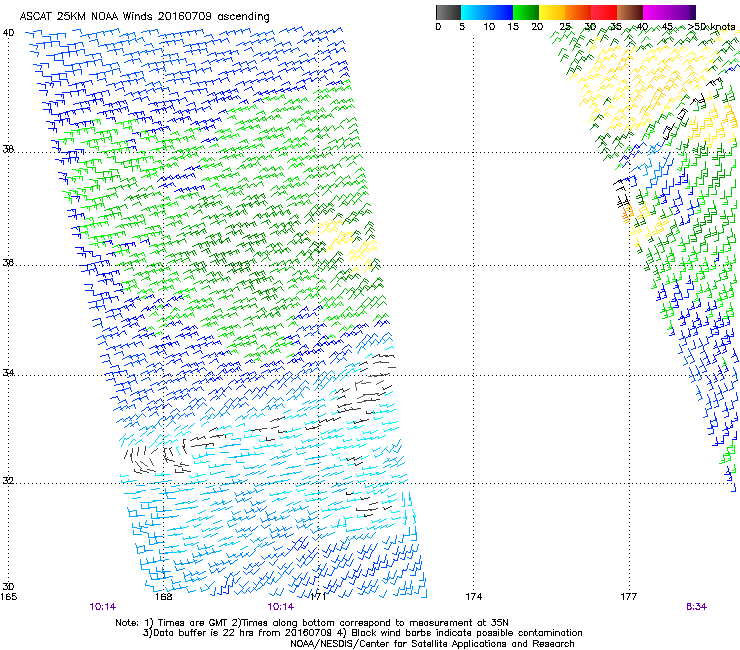
Task: Click the '34' latitude label
Action: point(8,372)
